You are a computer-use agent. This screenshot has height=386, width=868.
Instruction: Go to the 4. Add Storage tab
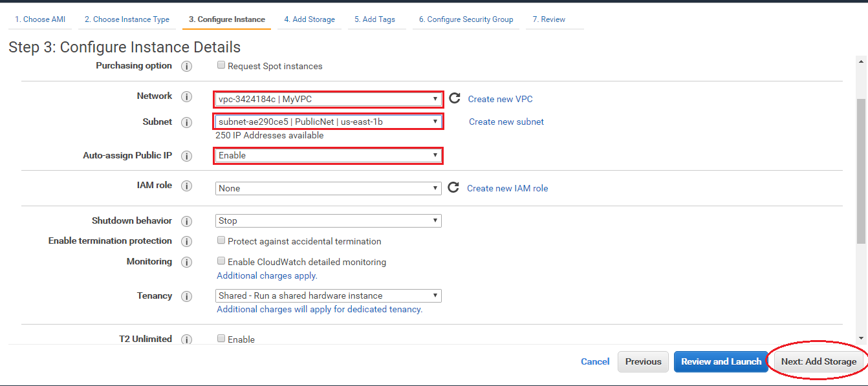[310, 19]
